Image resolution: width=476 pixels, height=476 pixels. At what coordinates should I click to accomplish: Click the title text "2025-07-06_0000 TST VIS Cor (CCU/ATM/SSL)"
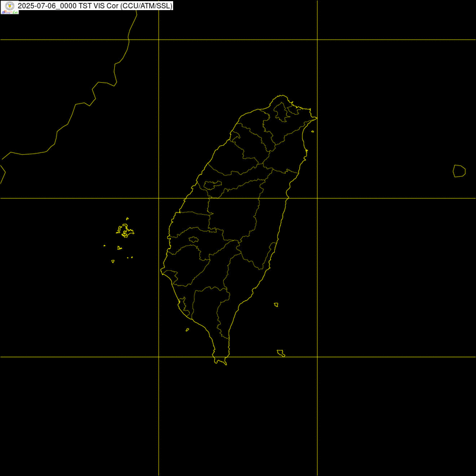95,6
